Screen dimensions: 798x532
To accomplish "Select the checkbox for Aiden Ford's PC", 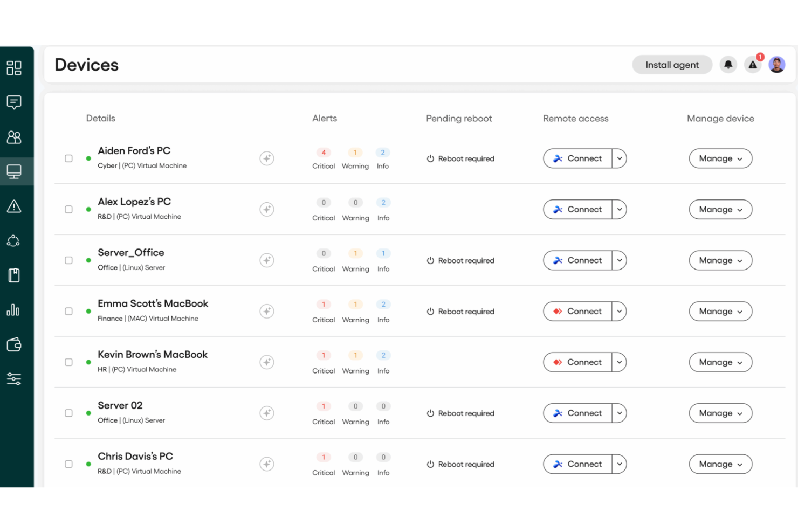I will coord(68,158).
